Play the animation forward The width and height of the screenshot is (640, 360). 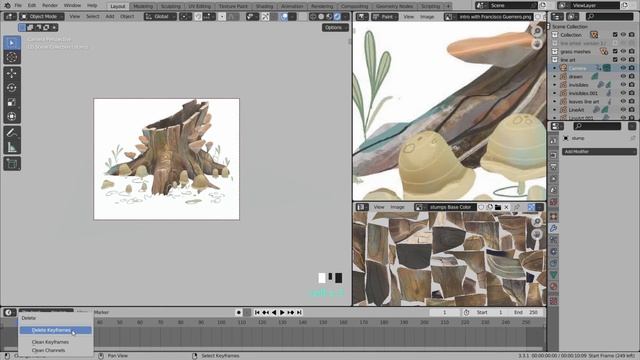point(282,312)
